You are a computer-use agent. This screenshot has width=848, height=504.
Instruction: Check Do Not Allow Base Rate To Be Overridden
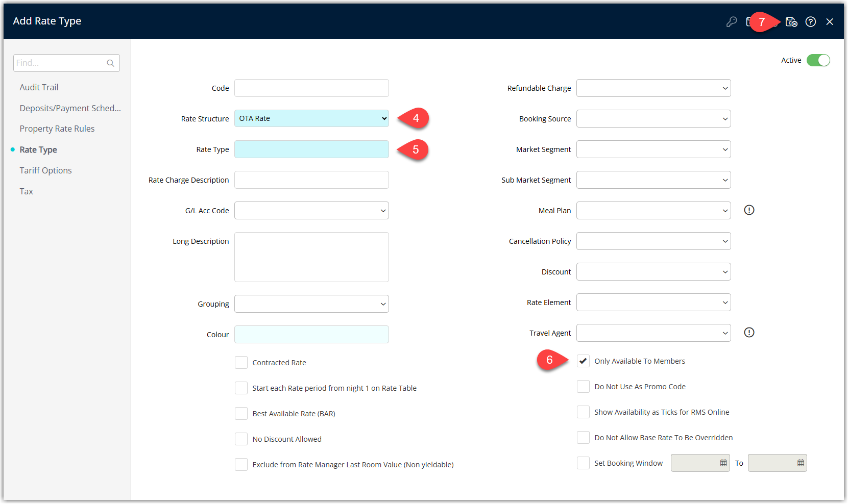click(x=583, y=438)
